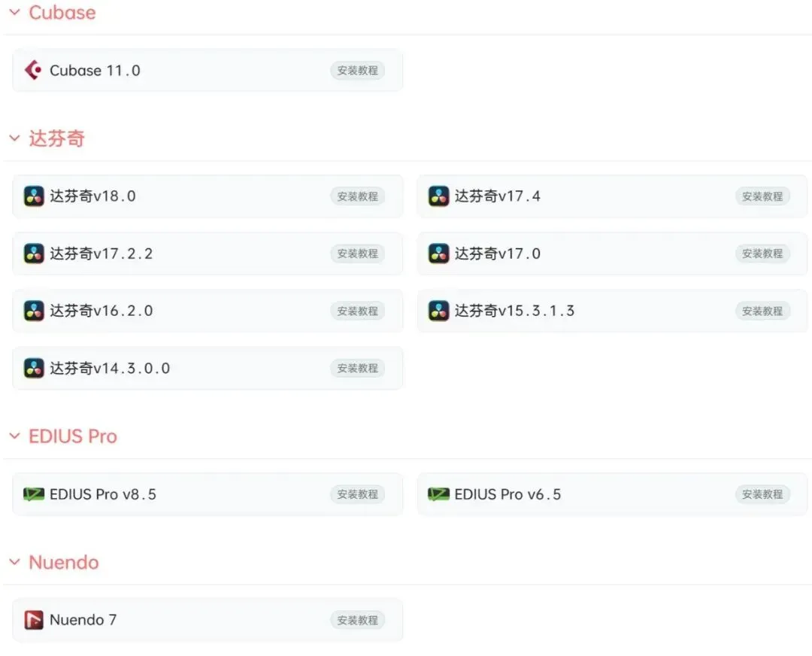Select the Nuendo 7 text
Image resolution: width=812 pixels, height=656 pixels.
(x=83, y=620)
